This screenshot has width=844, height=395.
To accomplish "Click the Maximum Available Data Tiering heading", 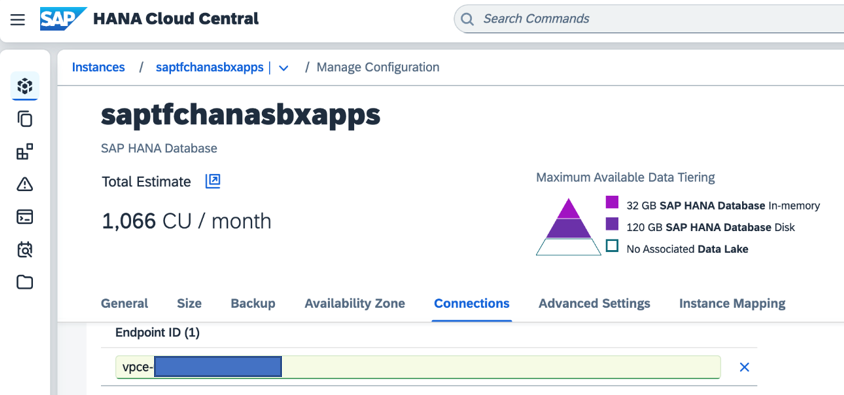I will tap(625, 177).
